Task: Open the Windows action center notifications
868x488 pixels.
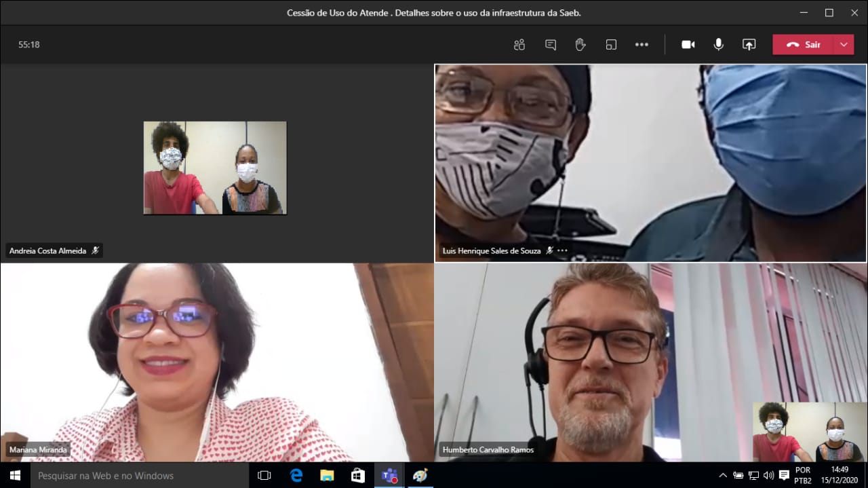Action: 784,475
